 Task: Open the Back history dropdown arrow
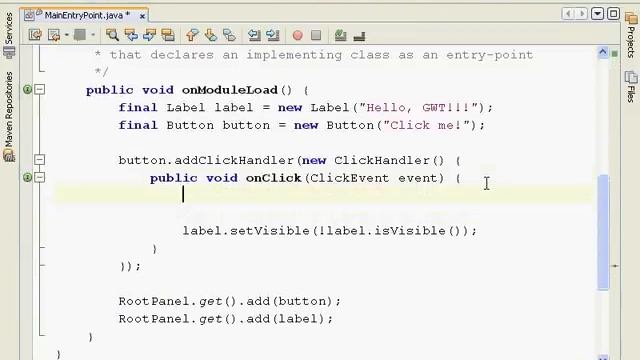(66, 35)
